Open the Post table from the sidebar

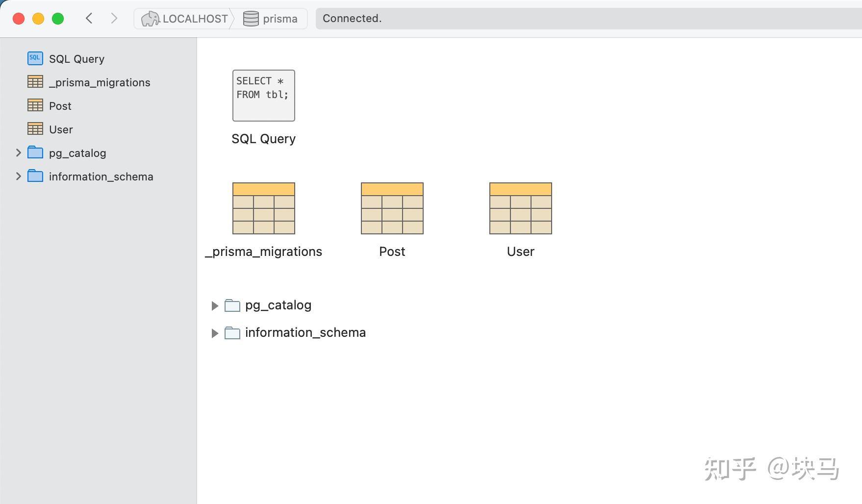pyautogui.click(x=60, y=105)
